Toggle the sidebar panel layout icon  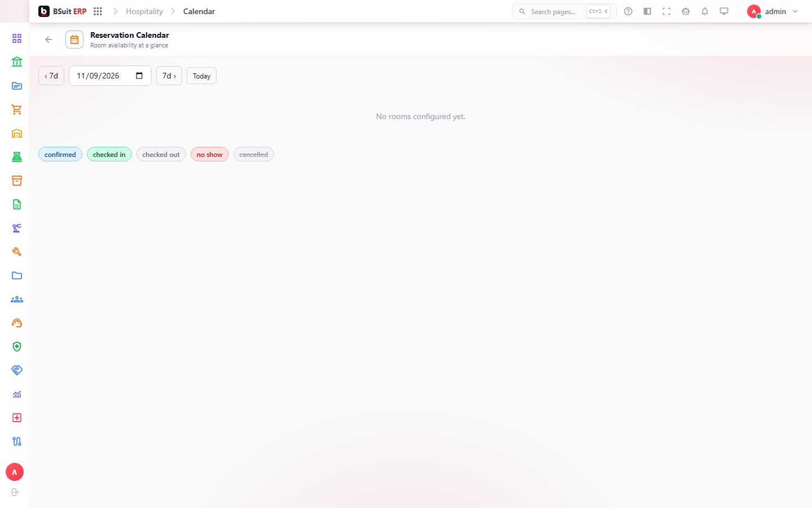click(x=647, y=11)
